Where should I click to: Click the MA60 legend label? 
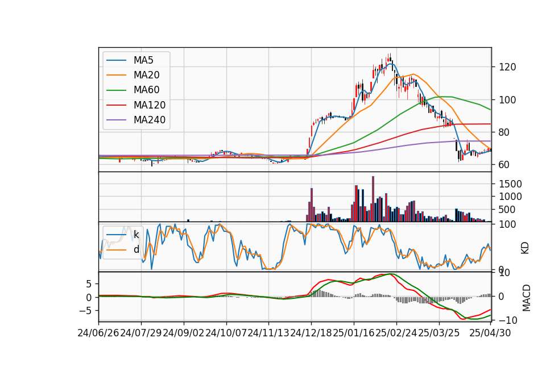coord(146,90)
